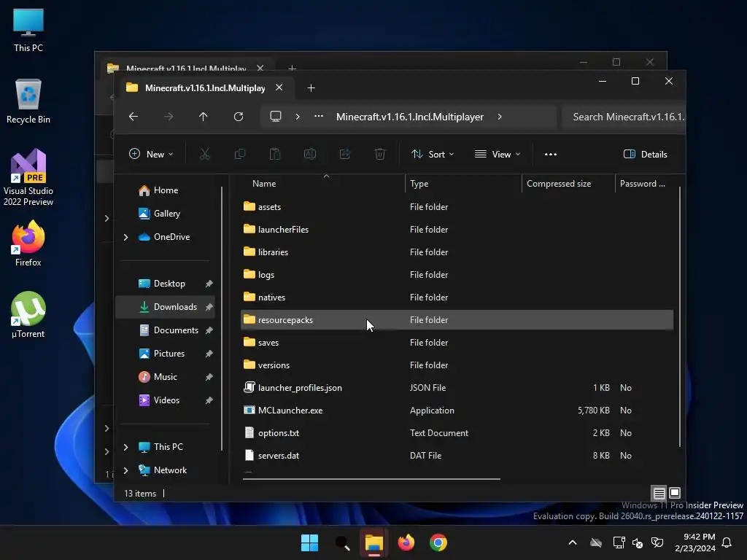The image size is (747, 560).
Task: Open the New item dropdown
Action: [152, 154]
